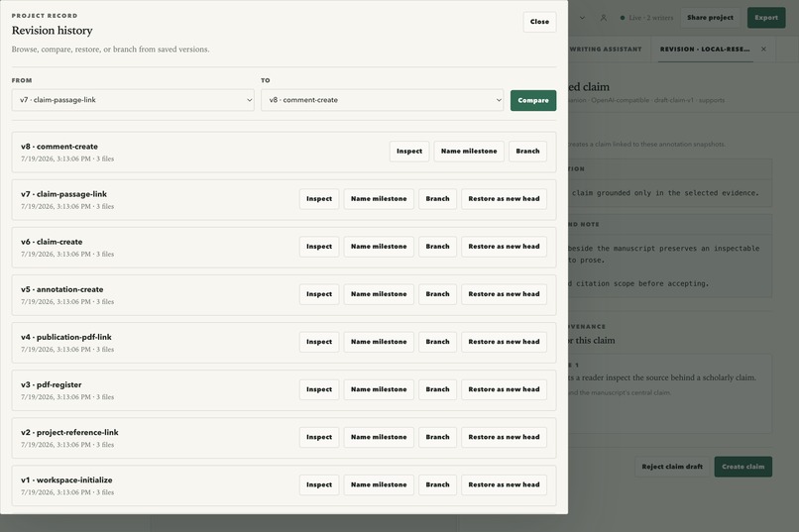The height and width of the screenshot is (532, 799).
Task: Restore v1 workspace-initialize as new head
Action: (504, 485)
